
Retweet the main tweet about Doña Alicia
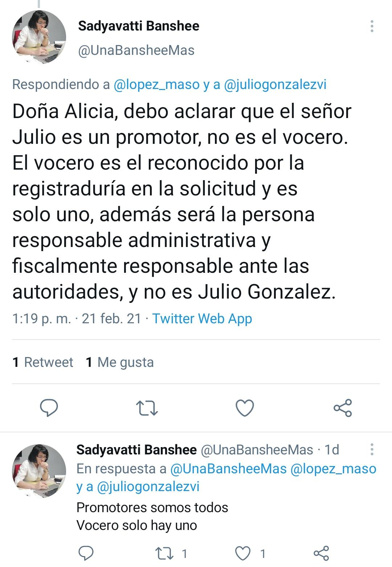(x=147, y=408)
